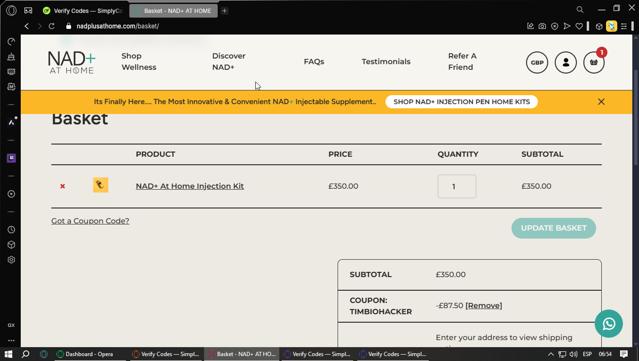Open the Refer A Friend page
Screen dimensions: 639x361
point(462,62)
